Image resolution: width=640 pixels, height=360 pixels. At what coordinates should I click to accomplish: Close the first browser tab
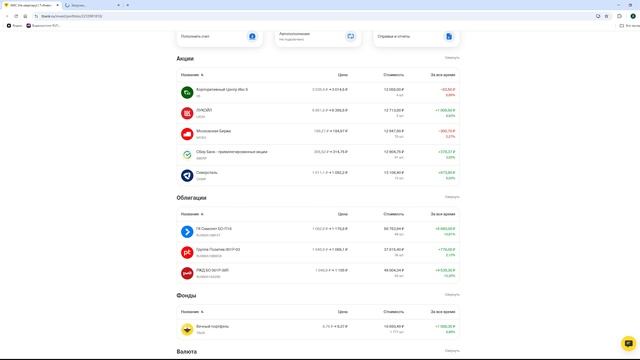tap(58, 5)
